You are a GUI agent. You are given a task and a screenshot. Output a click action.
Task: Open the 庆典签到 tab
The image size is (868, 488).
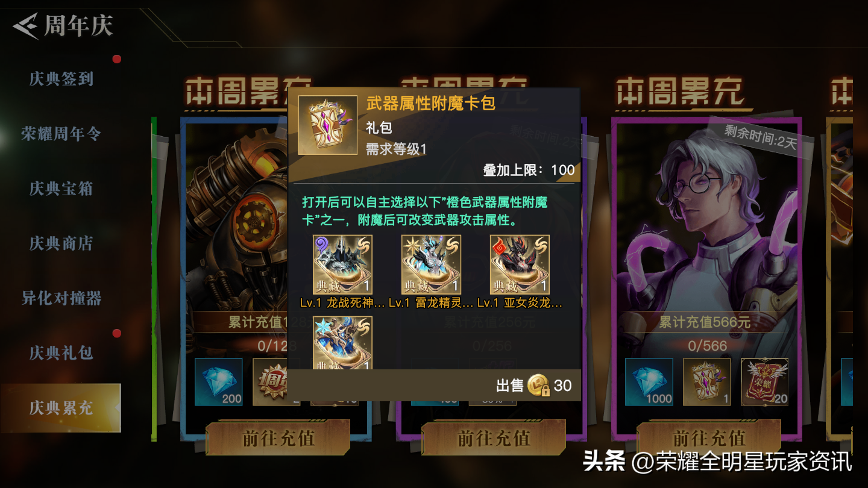tap(61, 79)
